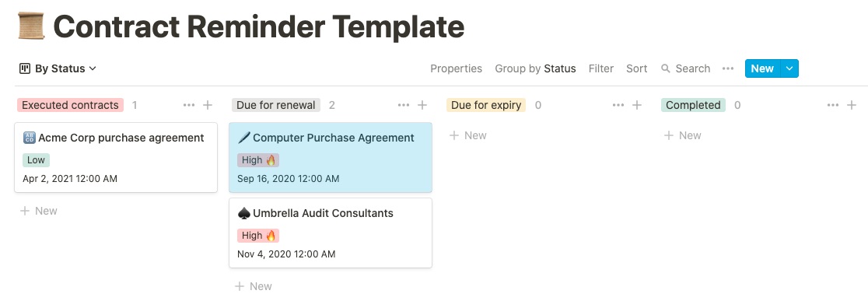868x308 pixels.
Task: Click plus icon in Completed column header
Action: (x=852, y=105)
